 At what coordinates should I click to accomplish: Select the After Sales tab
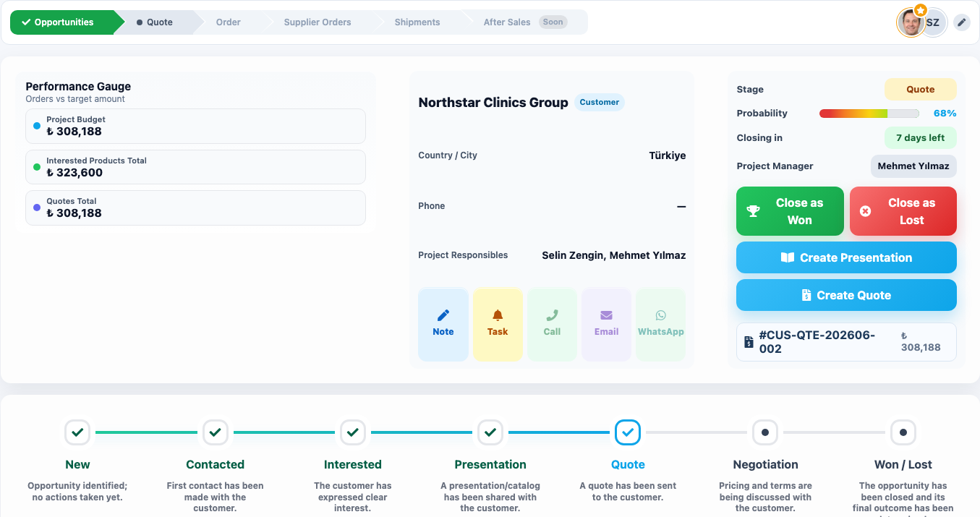pyautogui.click(x=525, y=22)
